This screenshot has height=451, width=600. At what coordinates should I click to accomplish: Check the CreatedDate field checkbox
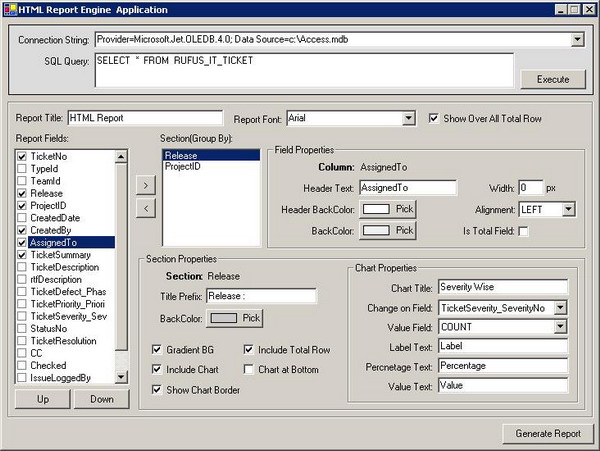pos(22,218)
